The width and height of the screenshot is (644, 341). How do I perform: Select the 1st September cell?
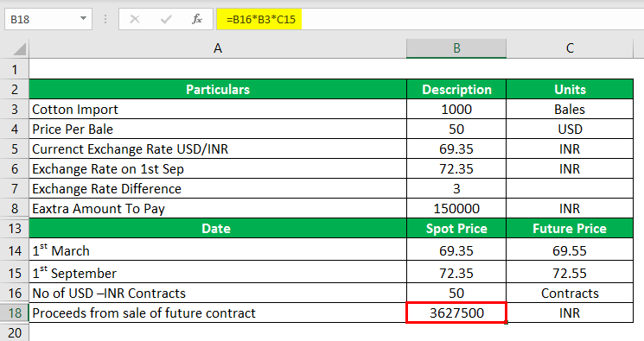(x=218, y=272)
